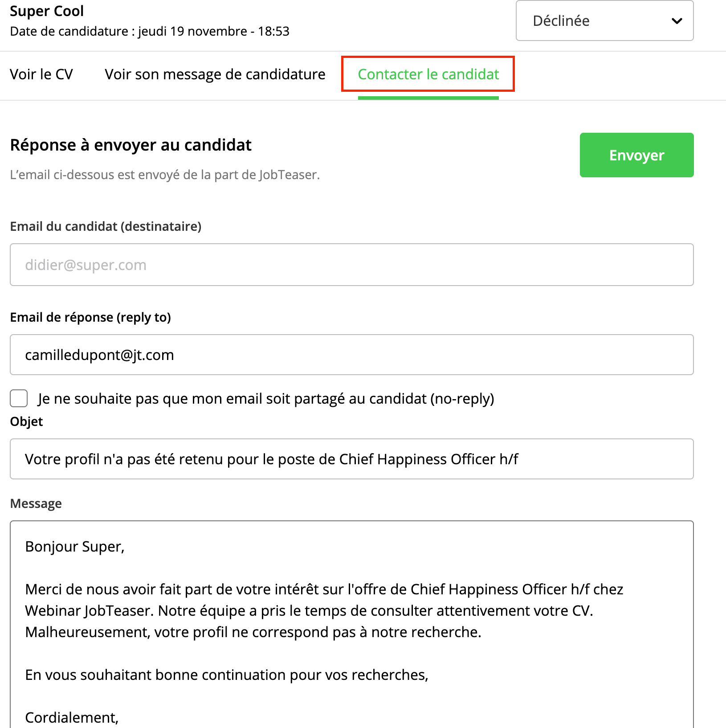
Task: Click the green Envoyer button
Action: pyautogui.click(x=636, y=155)
